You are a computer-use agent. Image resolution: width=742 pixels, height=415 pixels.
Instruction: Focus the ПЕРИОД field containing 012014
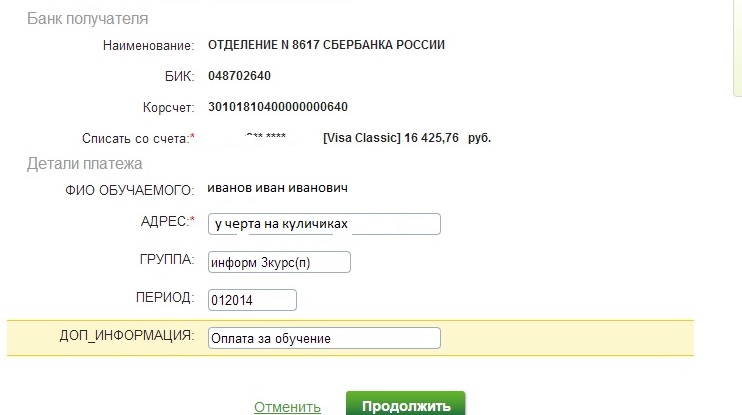point(252,300)
